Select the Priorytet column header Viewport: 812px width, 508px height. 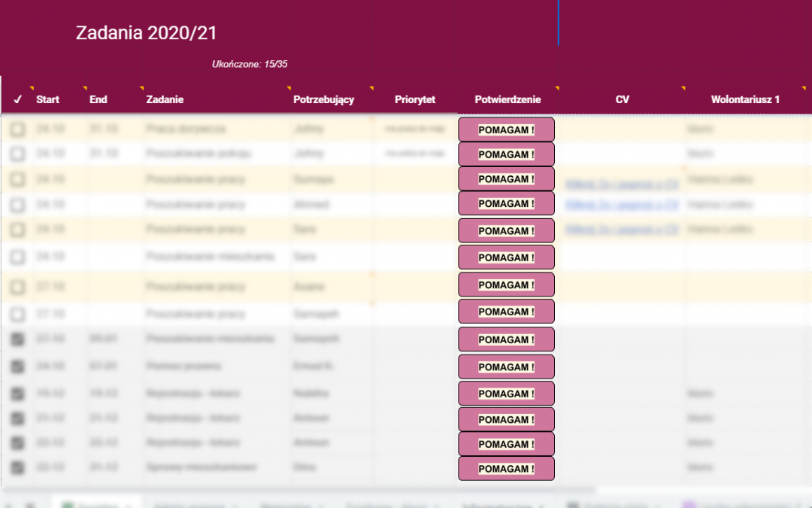click(415, 99)
